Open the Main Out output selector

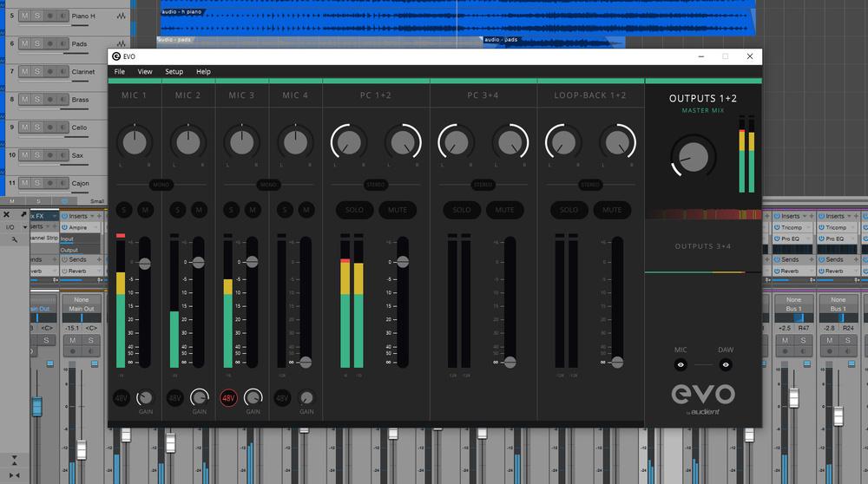click(82, 309)
